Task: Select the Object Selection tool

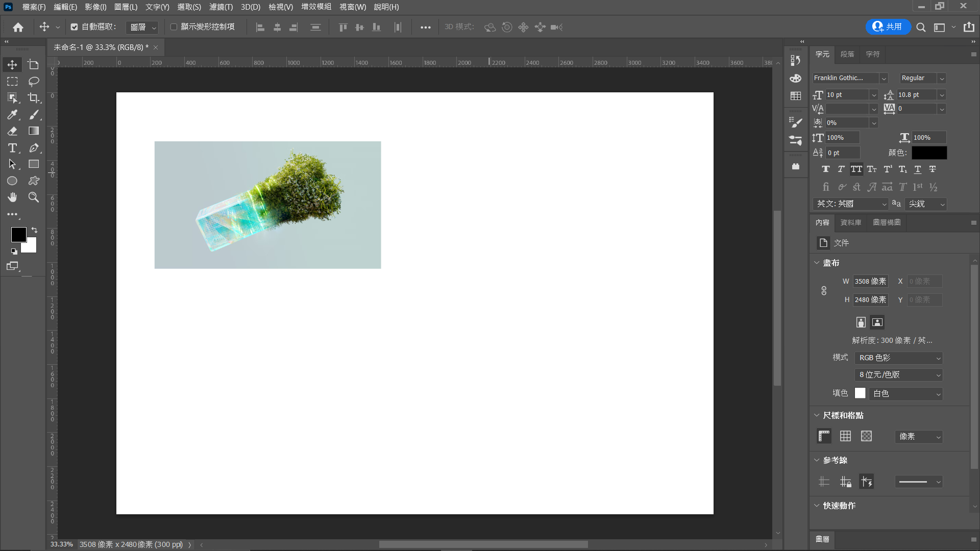Action: pos(12,98)
